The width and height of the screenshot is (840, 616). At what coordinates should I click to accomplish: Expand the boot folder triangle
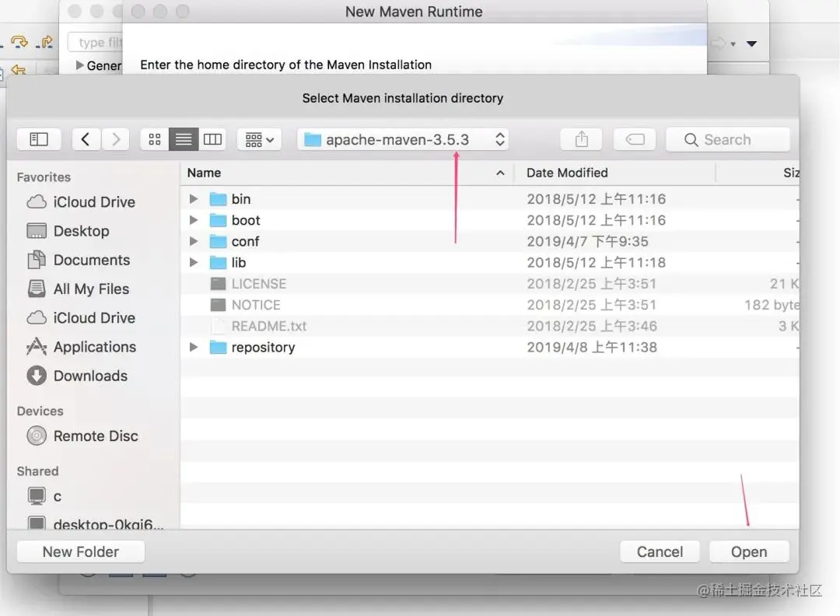[x=194, y=220]
